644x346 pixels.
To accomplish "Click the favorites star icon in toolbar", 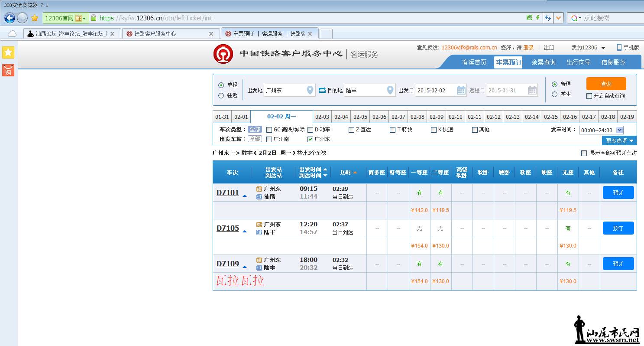I will pos(35,18).
